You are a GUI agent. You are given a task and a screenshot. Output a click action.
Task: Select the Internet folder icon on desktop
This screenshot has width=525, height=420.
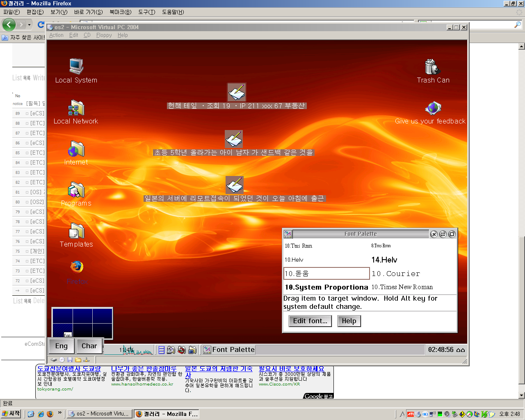pyautogui.click(x=76, y=149)
